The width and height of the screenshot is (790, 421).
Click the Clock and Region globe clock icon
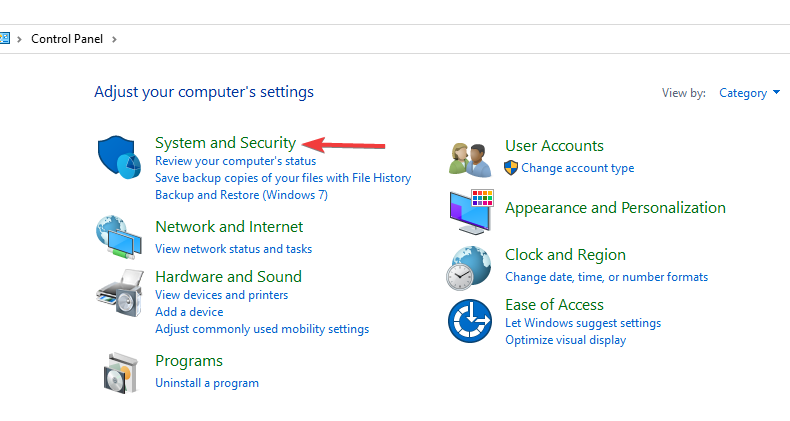[469, 268]
